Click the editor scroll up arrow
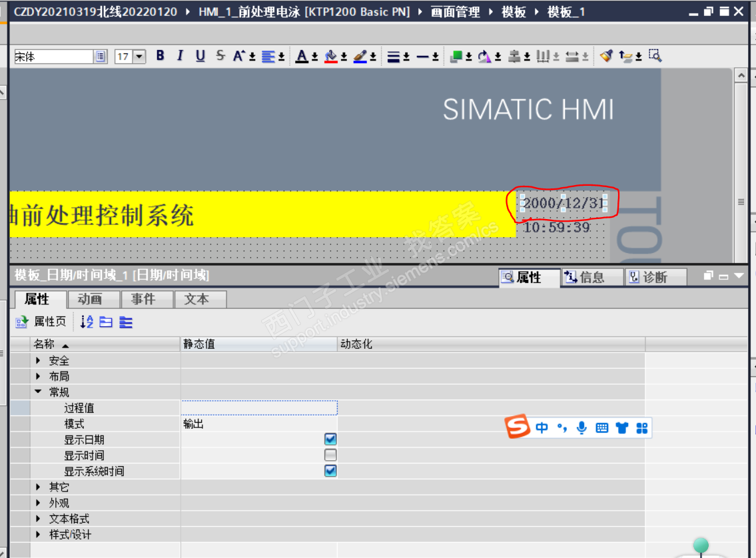The image size is (756, 558). [741, 76]
